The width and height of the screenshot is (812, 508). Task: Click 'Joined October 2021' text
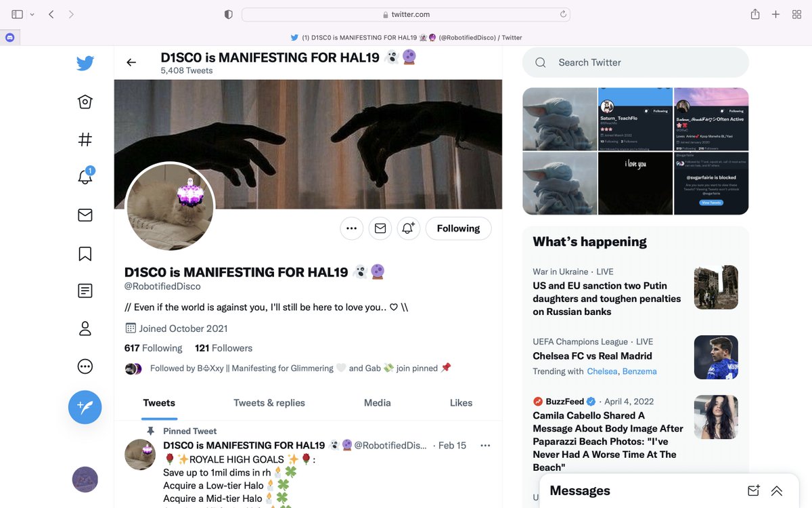[x=183, y=329]
